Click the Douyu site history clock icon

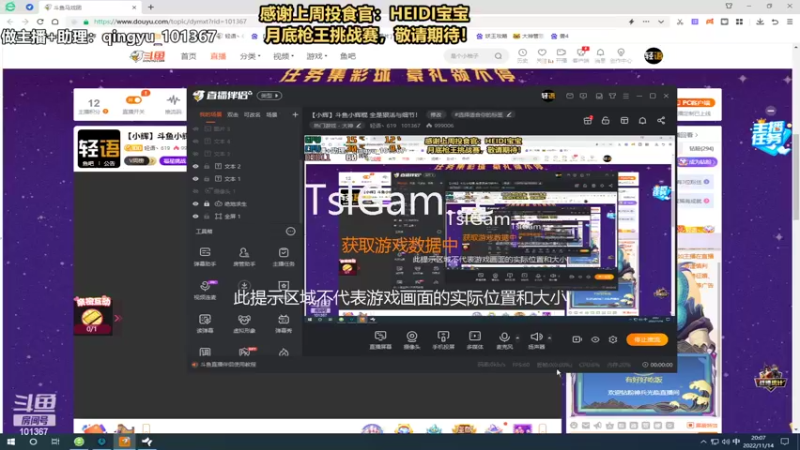[522, 55]
